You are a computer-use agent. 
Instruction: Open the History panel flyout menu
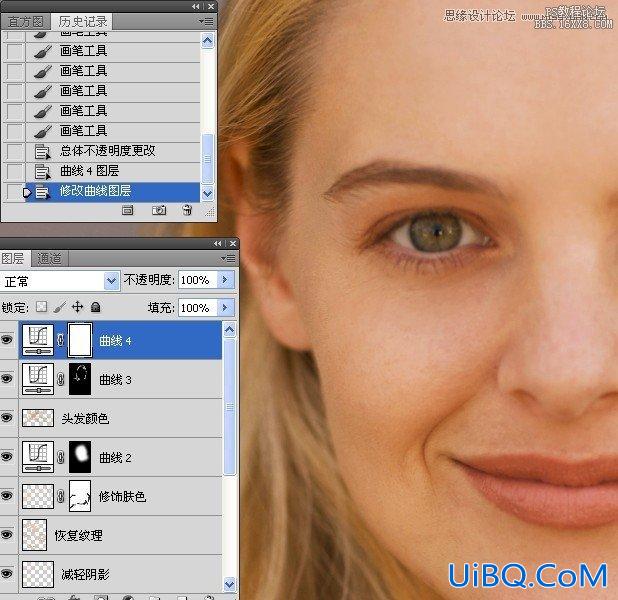[x=206, y=21]
